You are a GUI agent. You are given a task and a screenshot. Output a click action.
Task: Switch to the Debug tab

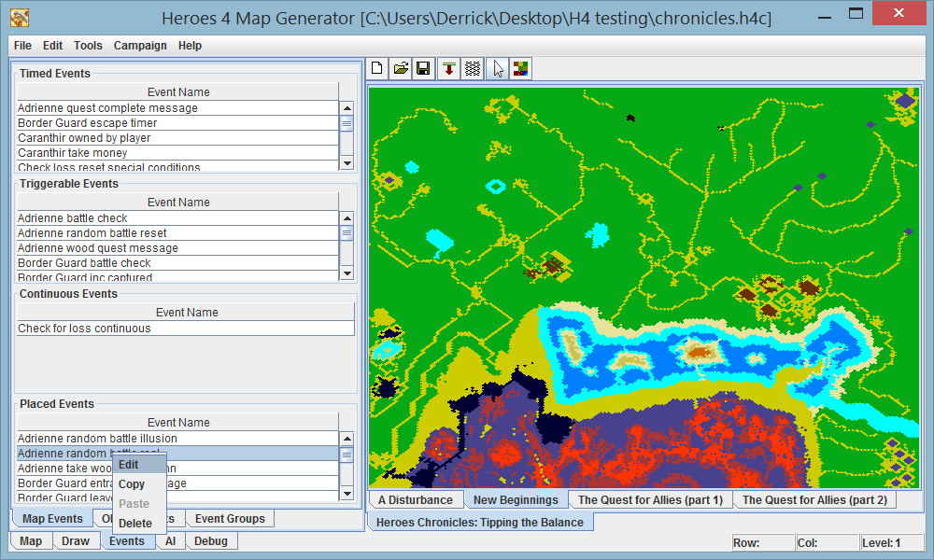coord(211,541)
